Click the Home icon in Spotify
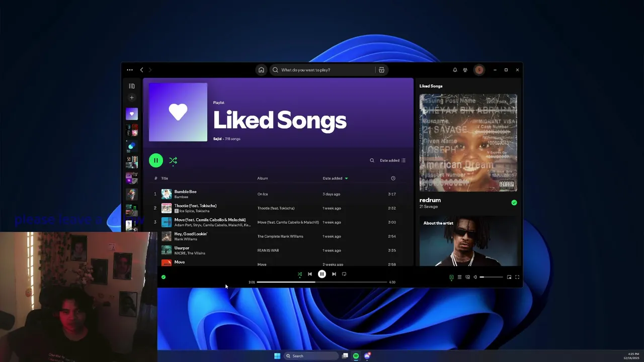Screen dimensions: 644x362 [x=261, y=70]
